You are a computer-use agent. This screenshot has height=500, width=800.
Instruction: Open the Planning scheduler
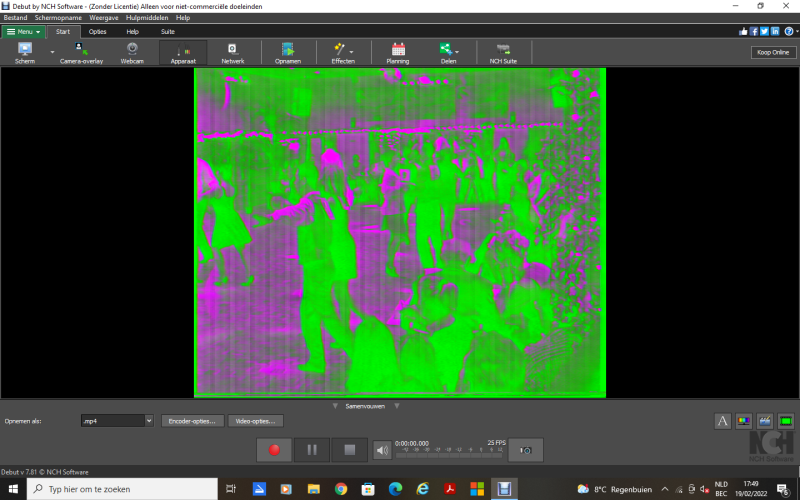click(x=398, y=52)
